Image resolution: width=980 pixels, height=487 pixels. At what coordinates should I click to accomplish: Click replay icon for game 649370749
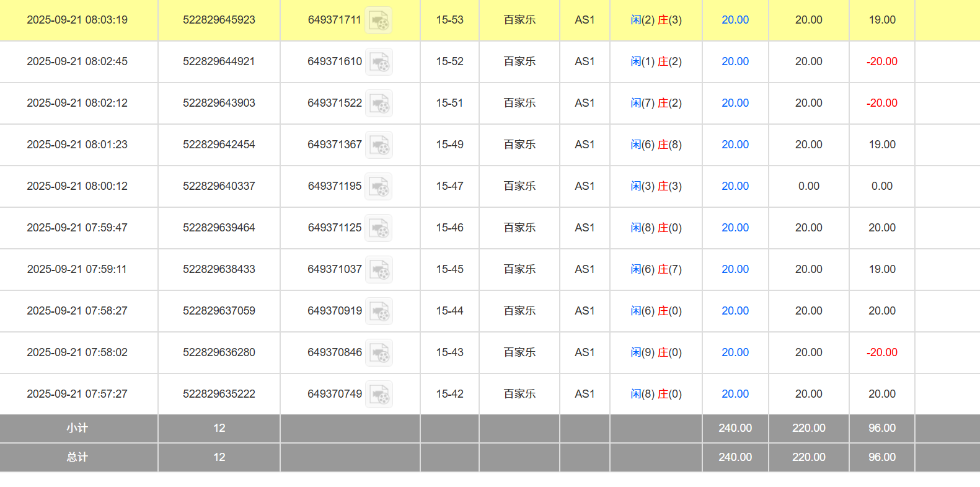[x=378, y=395]
